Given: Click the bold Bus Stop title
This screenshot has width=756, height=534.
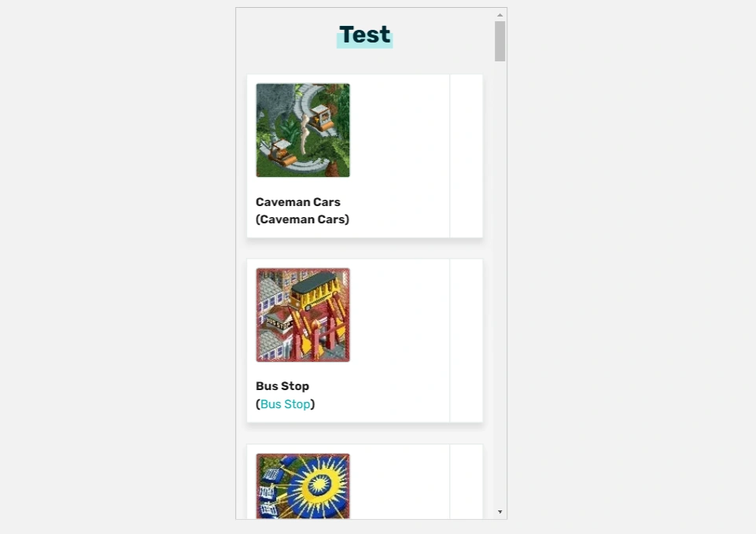Looking at the screenshot, I should click(x=282, y=386).
